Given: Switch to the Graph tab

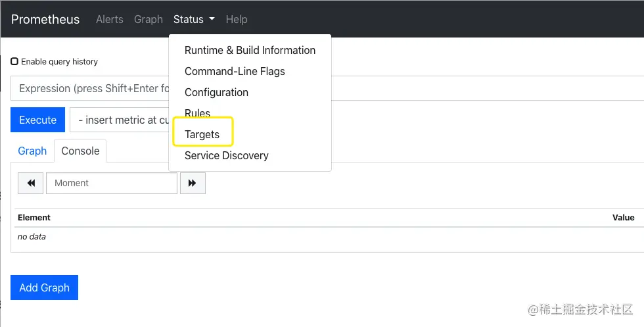Looking at the screenshot, I should click(32, 151).
